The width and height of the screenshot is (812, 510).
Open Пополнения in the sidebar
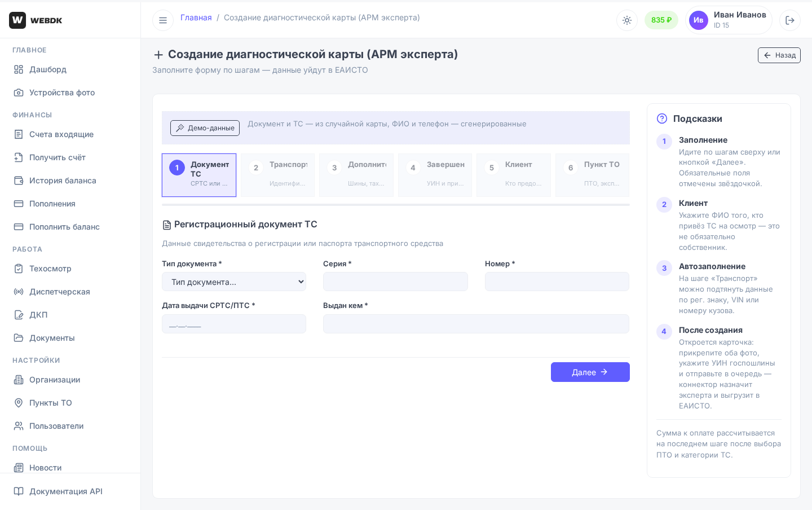(70, 204)
